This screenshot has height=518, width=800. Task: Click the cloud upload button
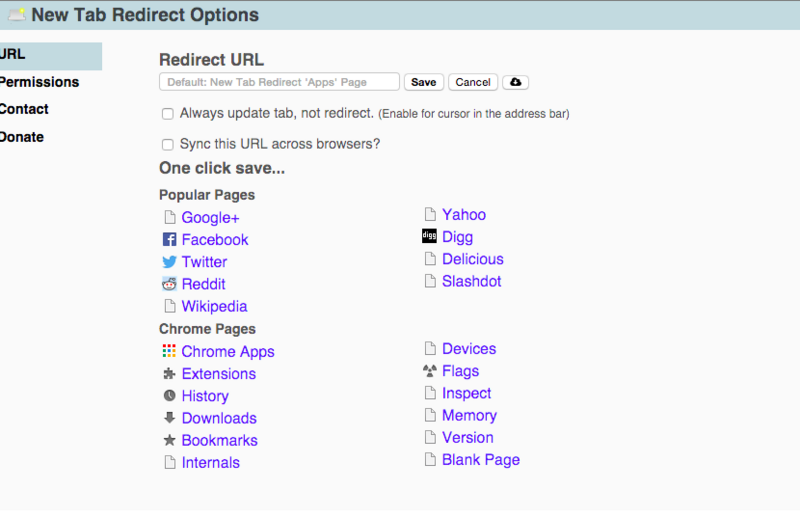pos(515,82)
